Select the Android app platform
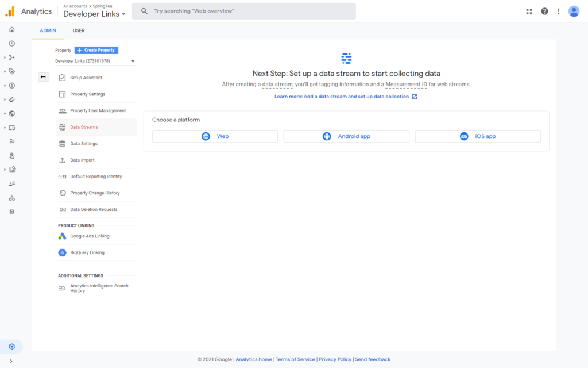This screenshot has width=588, height=368. [x=346, y=136]
